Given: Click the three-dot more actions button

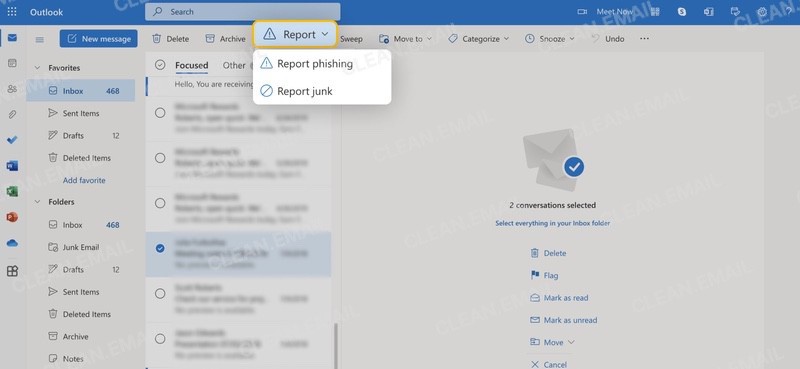Looking at the screenshot, I should [x=644, y=39].
